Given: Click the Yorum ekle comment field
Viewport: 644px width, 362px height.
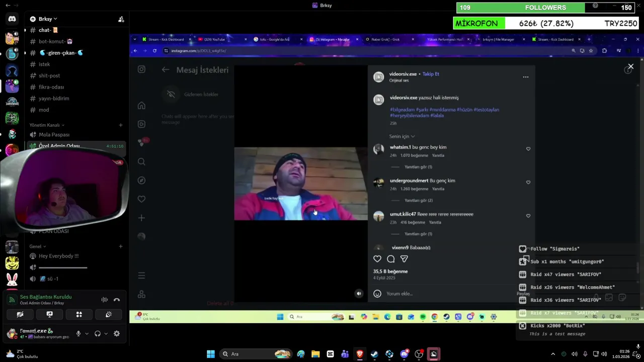Looking at the screenshot, I should [448, 294].
